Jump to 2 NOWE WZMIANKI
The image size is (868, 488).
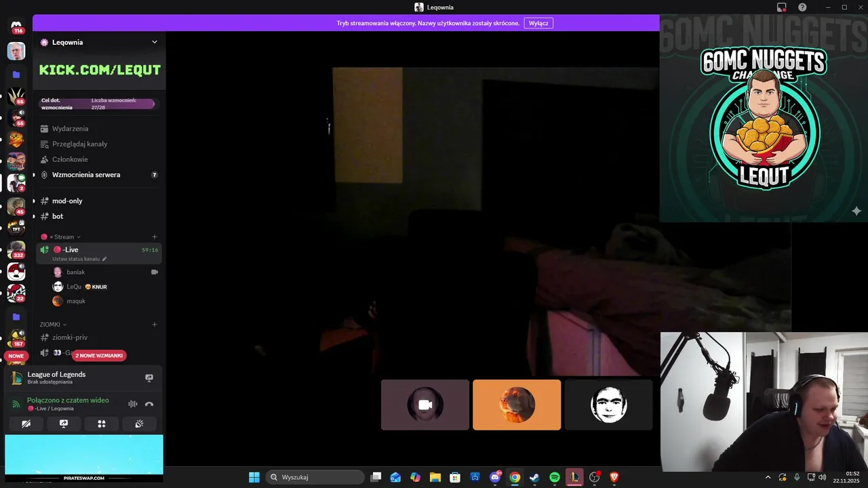tap(100, 355)
